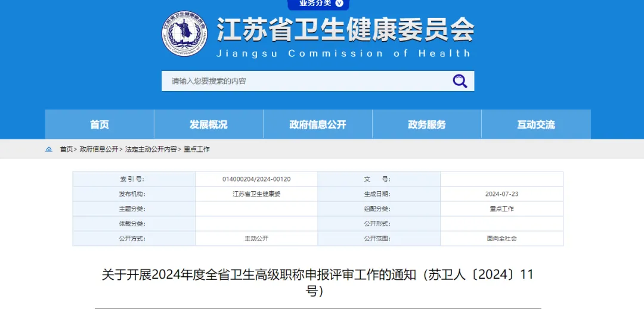Click the date 2024-07-23 cell

[x=501, y=194]
